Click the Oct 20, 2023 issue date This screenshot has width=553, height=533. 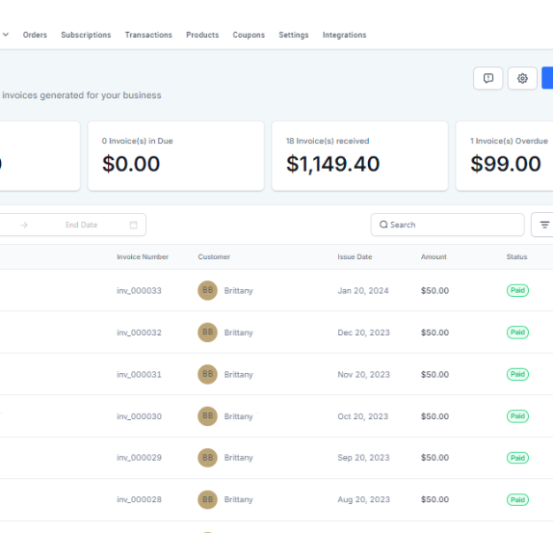tap(363, 417)
